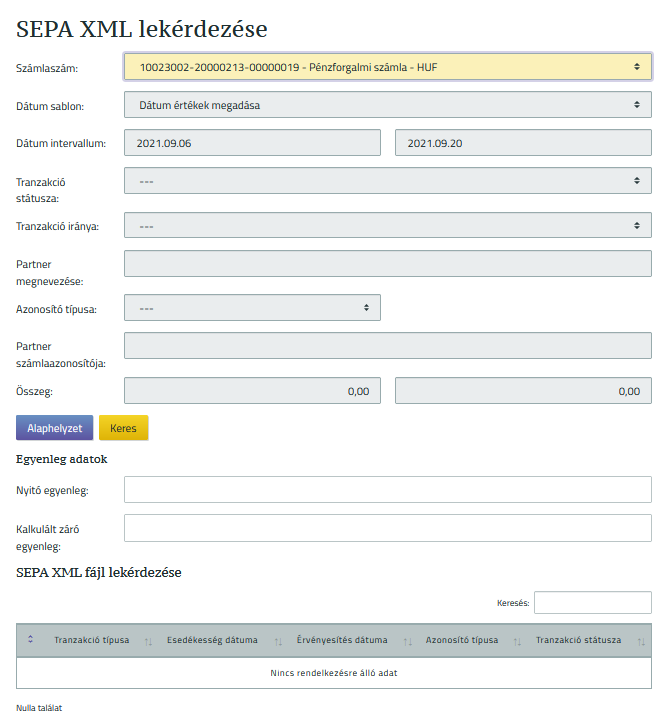The width and height of the screenshot is (669, 725).
Task: Click the yellow Keres search button
Action: tap(123, 428)
